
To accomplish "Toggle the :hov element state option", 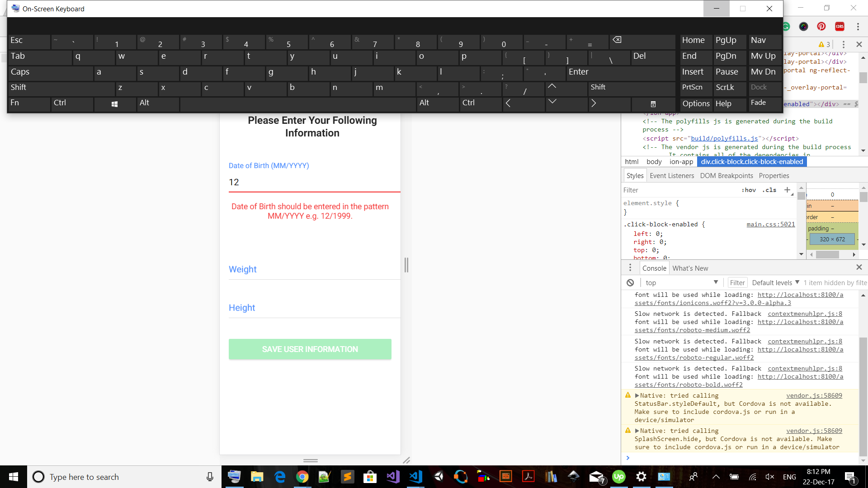I will click(749, 190).
